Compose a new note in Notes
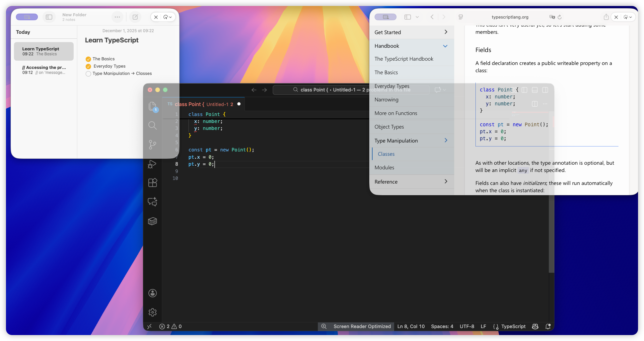644x341 pixels. (135, 17)
